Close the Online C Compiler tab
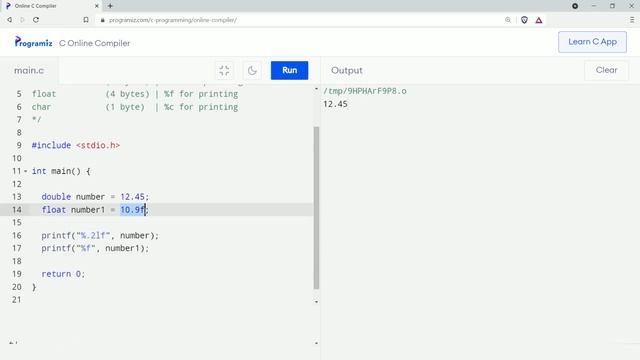The height and width of the screenshot is (360, 640). pos(97,6)
